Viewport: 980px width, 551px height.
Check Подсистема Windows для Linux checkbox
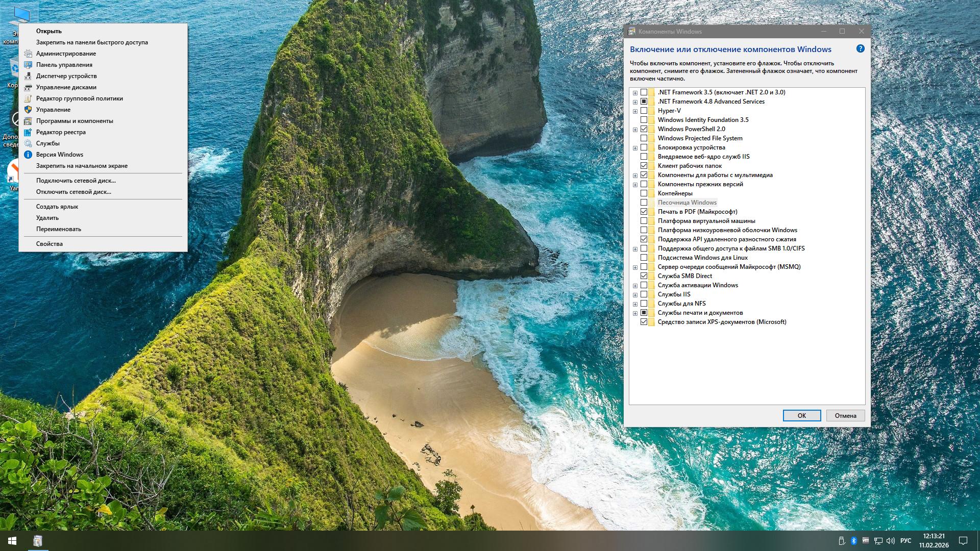tap(644, 258)
